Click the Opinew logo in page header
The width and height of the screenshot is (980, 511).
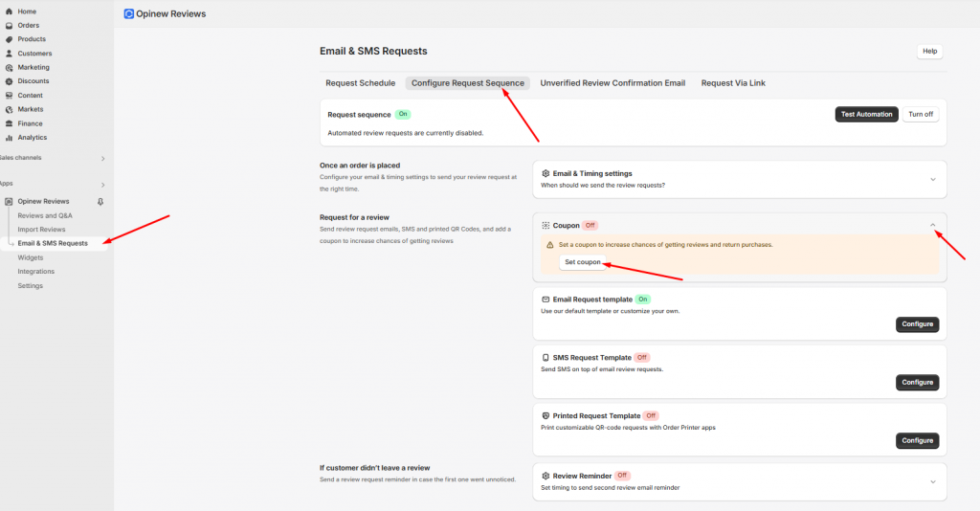point(129,13)
